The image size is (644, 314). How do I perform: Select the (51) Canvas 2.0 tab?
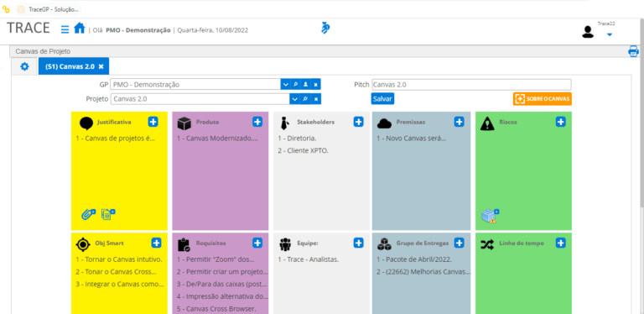[x=70, y=66]
